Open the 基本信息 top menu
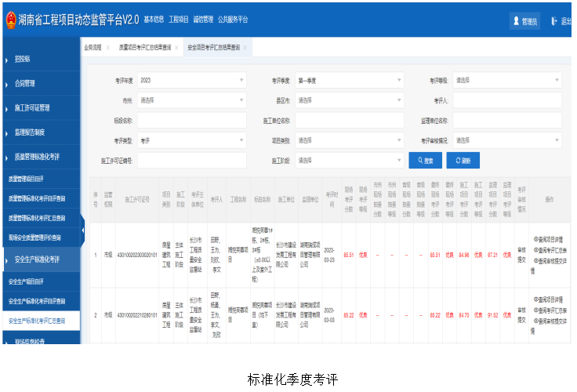577x392 pixels. pos(154,20)
